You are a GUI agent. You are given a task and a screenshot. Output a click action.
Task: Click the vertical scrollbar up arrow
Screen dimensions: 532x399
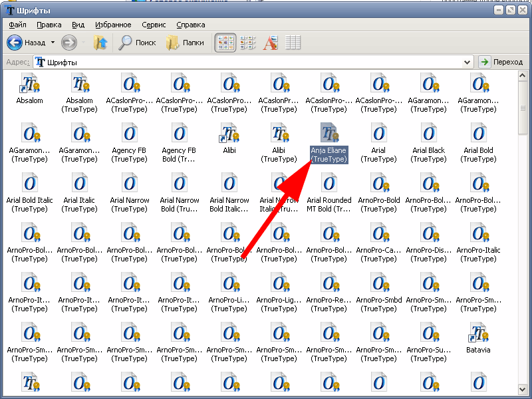[523, 76]
